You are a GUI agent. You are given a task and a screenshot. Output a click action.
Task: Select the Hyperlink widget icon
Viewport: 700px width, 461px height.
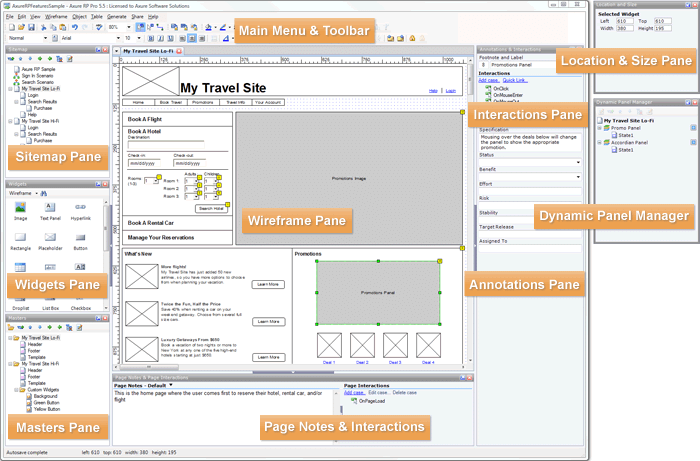[x=80, y=207]
